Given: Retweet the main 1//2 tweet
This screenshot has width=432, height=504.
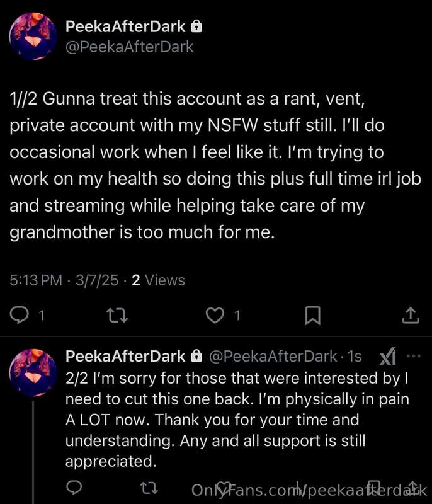Looking at the screenshot, I should (x=117, y=316).
